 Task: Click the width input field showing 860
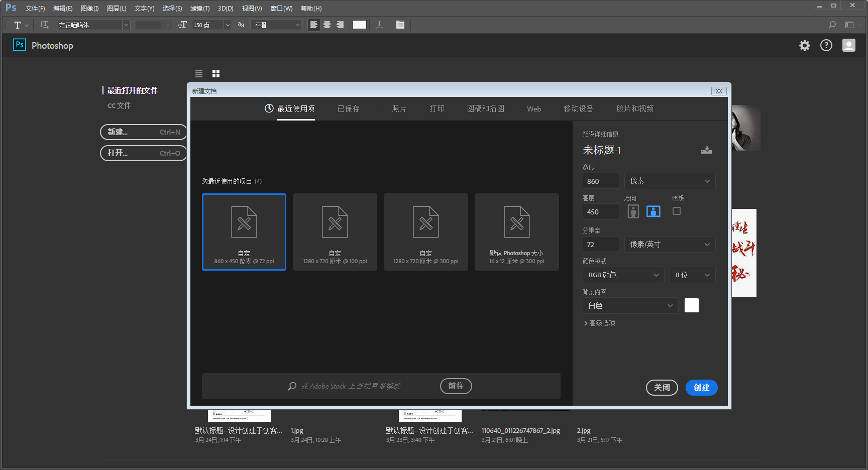pos(601,181)
